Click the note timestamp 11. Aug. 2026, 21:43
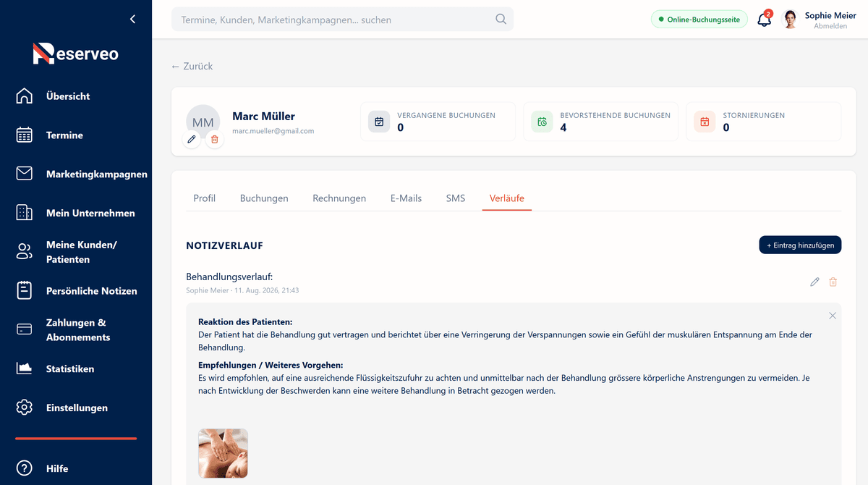The image size is (868, 485). [267, 290]
